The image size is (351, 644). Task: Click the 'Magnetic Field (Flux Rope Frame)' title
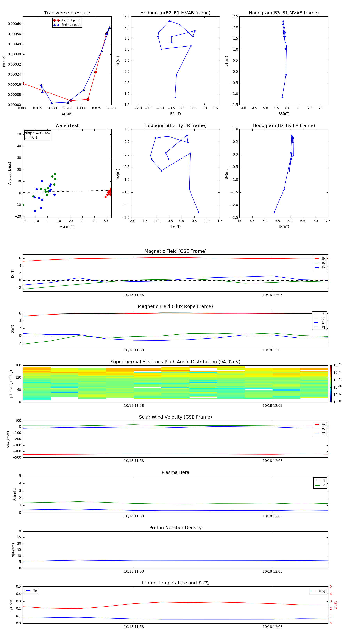(175, 307)
